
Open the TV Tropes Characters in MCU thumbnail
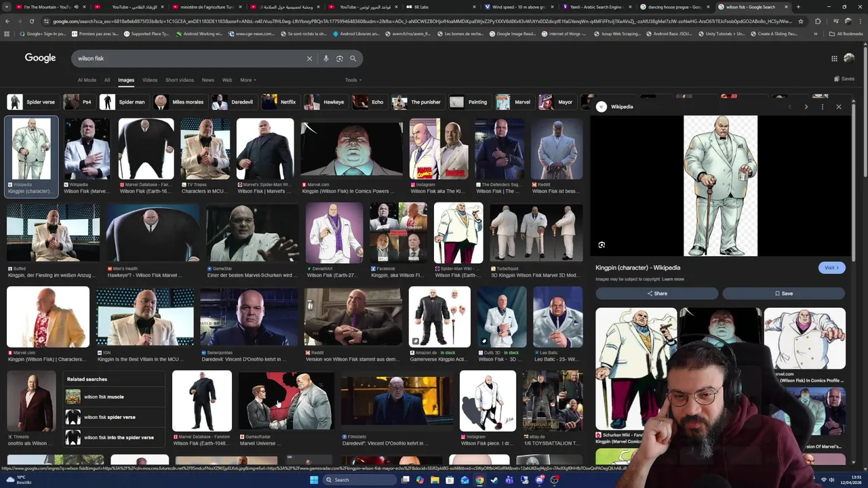click(x=205, y=149)
